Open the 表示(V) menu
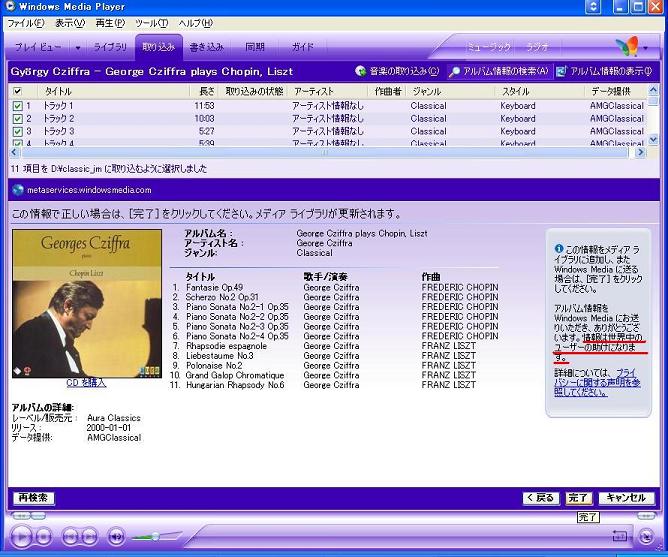668x557 pixels. (x=70, y=23)
